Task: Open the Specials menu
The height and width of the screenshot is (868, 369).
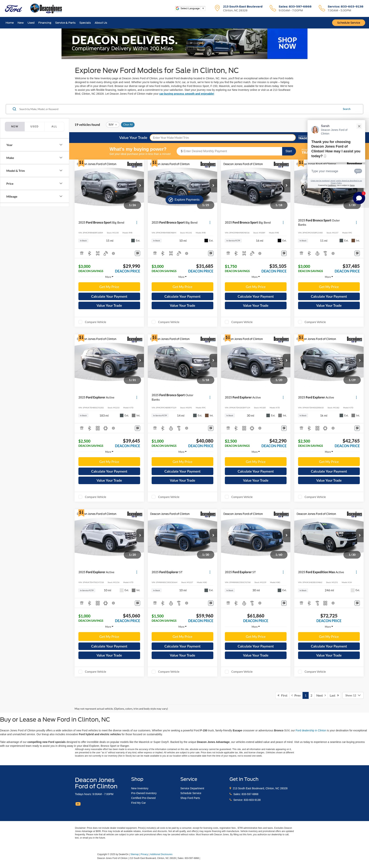Action: [x=85, y=23]
